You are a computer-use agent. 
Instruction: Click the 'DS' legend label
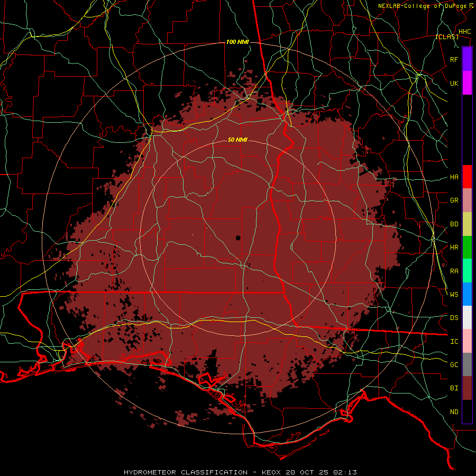click(454, 318)
